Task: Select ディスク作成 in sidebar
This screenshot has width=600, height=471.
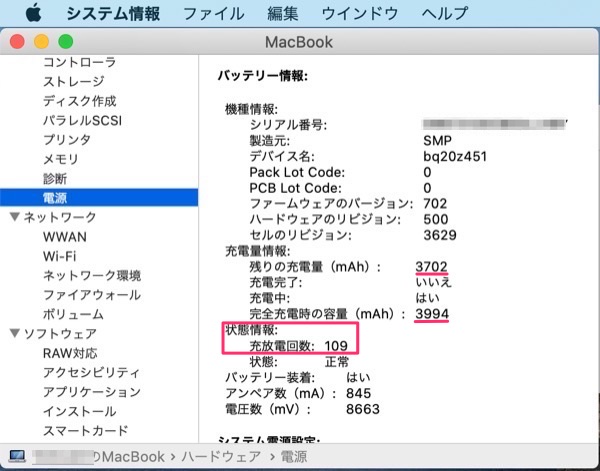Action: pos(80,101)
